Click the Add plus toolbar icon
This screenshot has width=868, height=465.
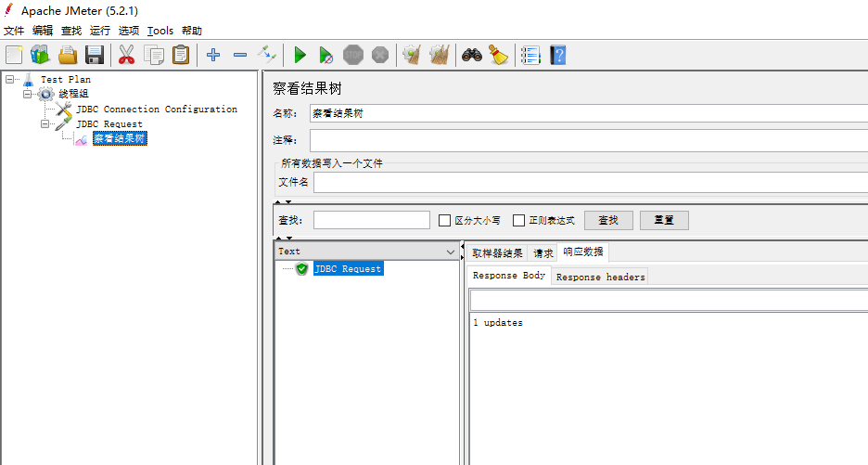pos(213,56)
